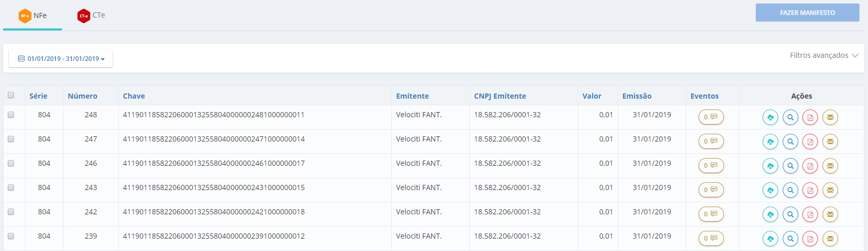Screen dimensions: 868x251
Task: Download XML for note number 246
Action: coord(770,166)
